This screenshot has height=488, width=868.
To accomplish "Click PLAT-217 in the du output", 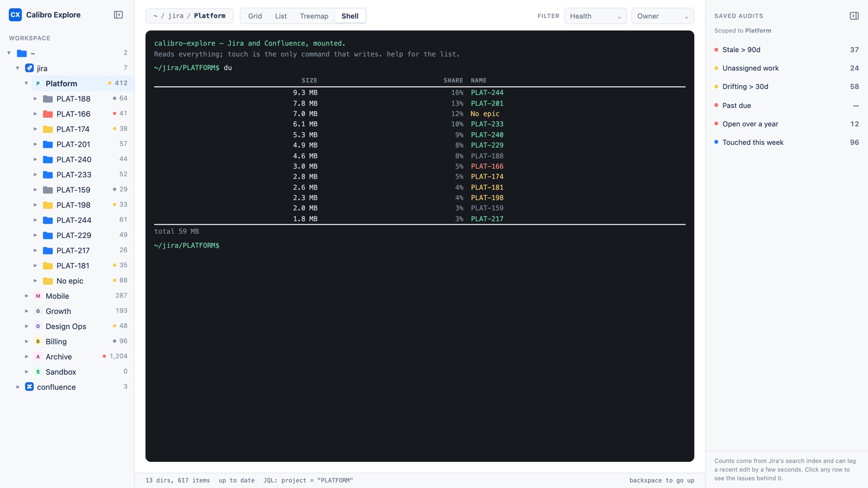I will point(487,219).
